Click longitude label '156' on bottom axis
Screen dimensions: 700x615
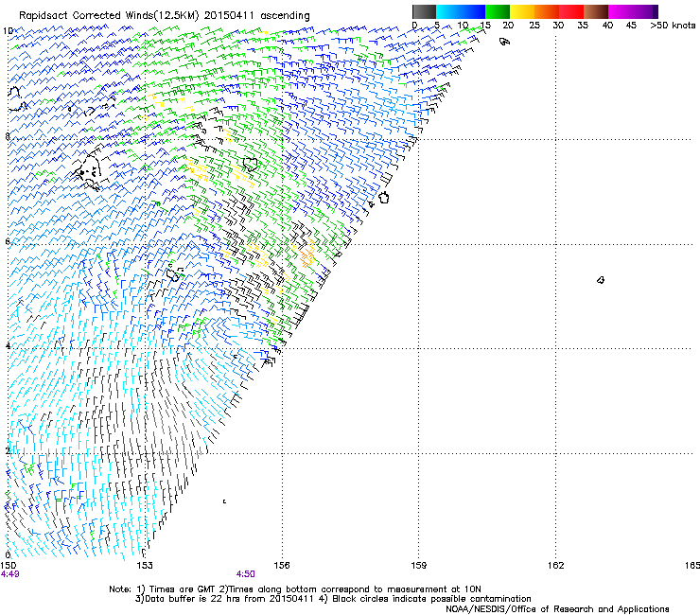pos(282,566)
